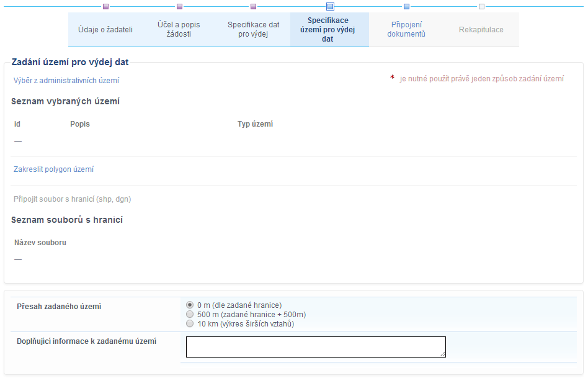Viewport: 588px width, 378px height.
Task: Switch to Specifikace dat pro výdej tab
Action: 253,30
